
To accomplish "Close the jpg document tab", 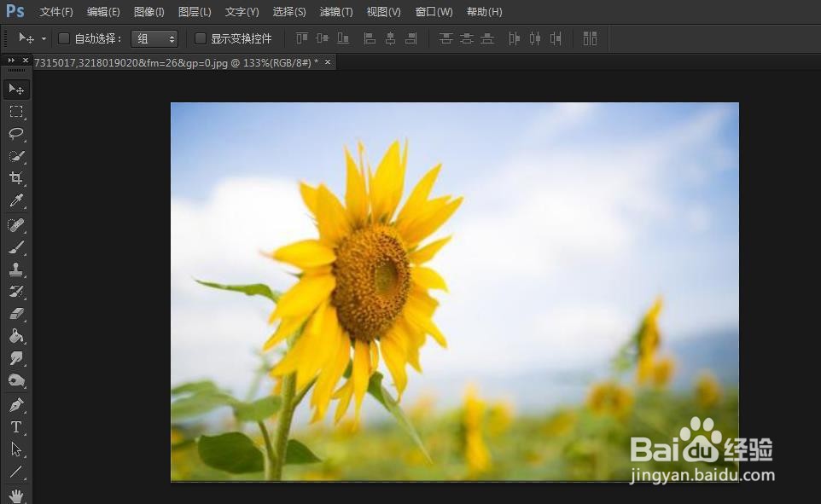I will pos(328,62).
